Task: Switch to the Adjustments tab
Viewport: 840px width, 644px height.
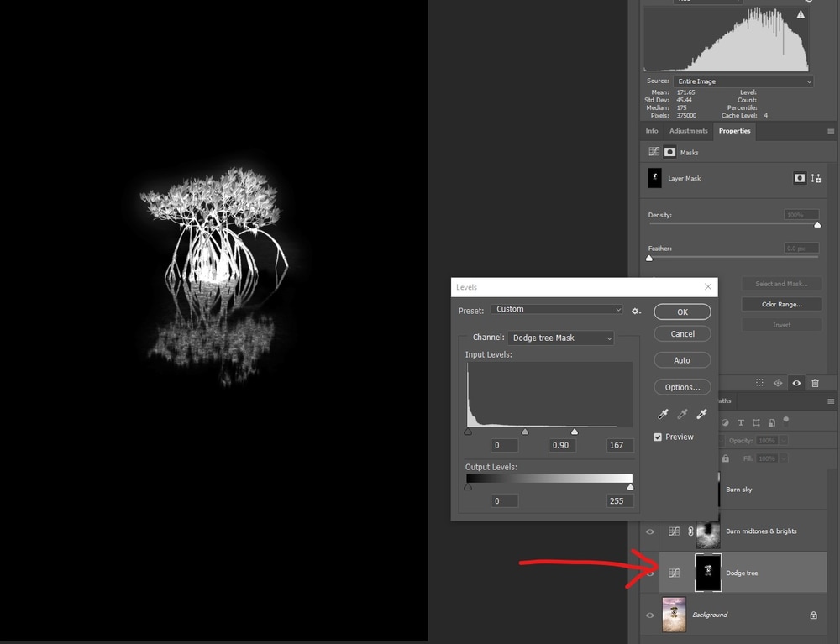Action: point(688,131)
